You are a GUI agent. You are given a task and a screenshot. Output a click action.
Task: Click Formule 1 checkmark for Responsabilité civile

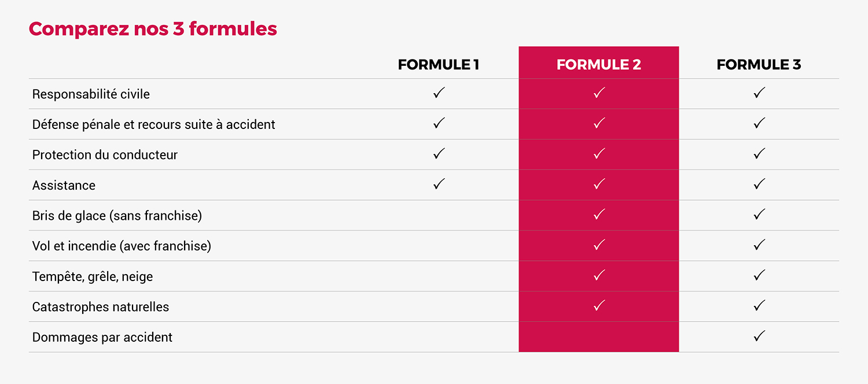pyautogui.click(x=439, y=93)
